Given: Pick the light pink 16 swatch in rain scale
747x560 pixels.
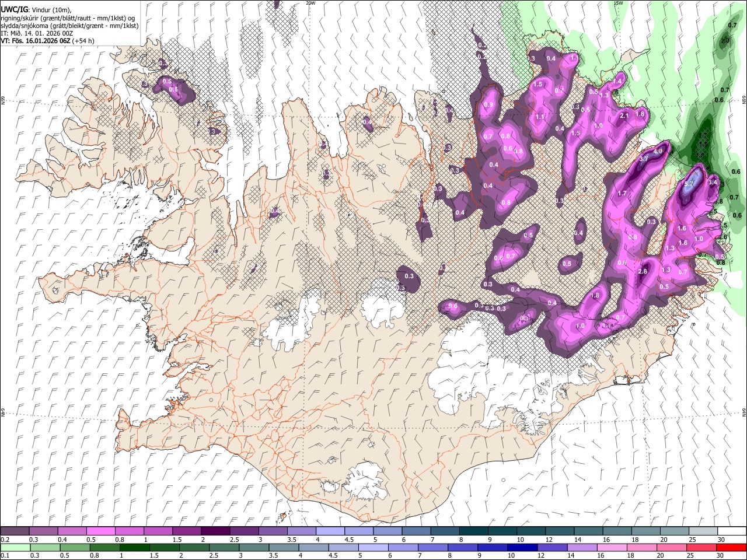Looking at the screenshot, I should pyautogui.click(x=612, y=547).
